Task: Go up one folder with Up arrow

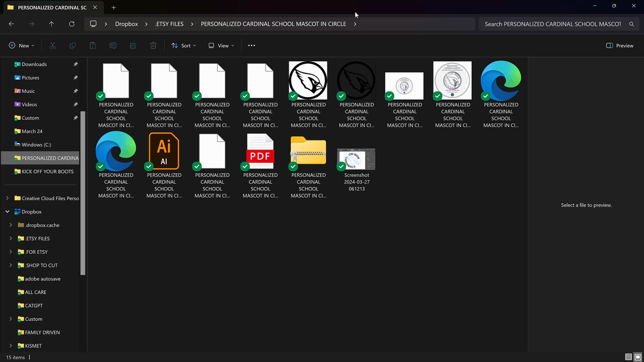Action: coord(52,24)
